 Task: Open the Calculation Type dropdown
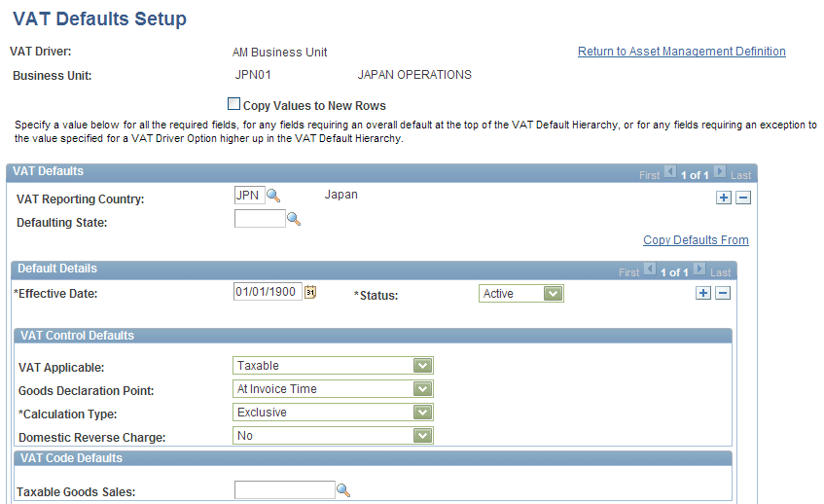pyautogui.click(x=333, y=412)
